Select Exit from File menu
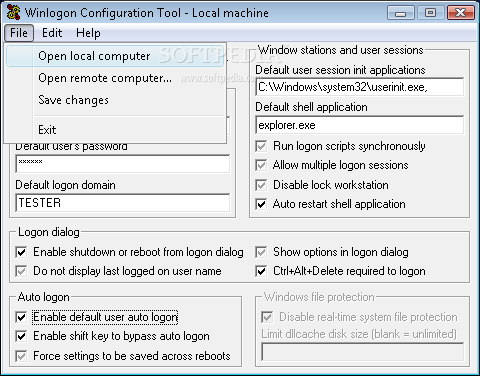 [x=115, y=129]
